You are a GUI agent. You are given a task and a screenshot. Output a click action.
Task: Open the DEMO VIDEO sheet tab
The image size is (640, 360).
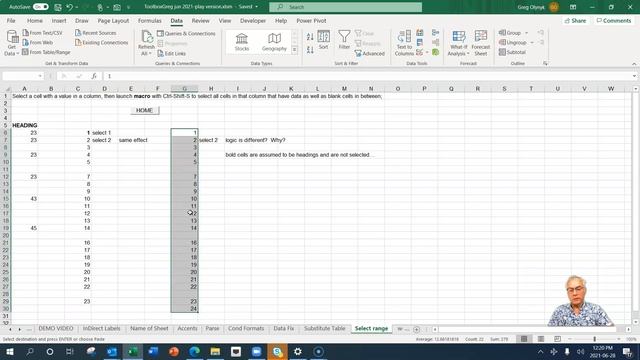pyautogui.click(x=56, y=329)
